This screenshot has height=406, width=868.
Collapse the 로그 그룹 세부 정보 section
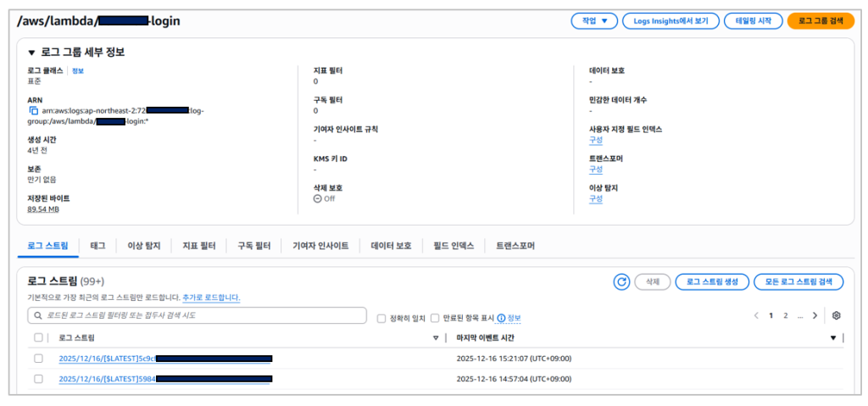click(x=31, y=53)
